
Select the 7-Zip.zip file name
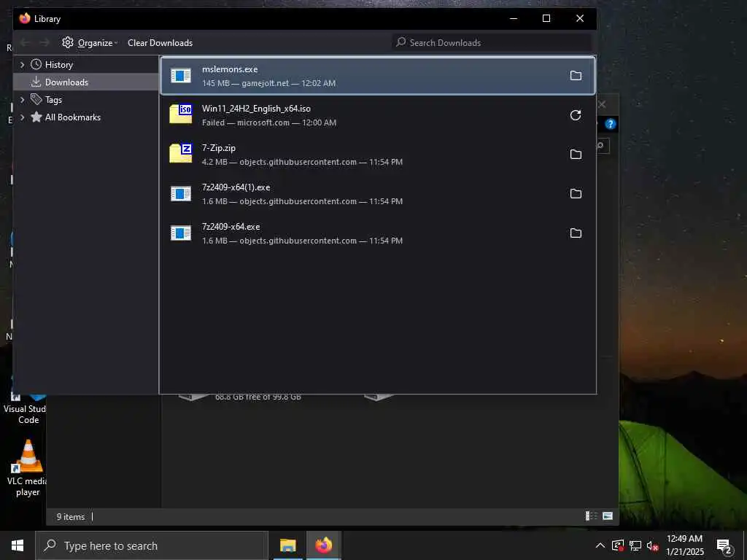click(219, 148)
